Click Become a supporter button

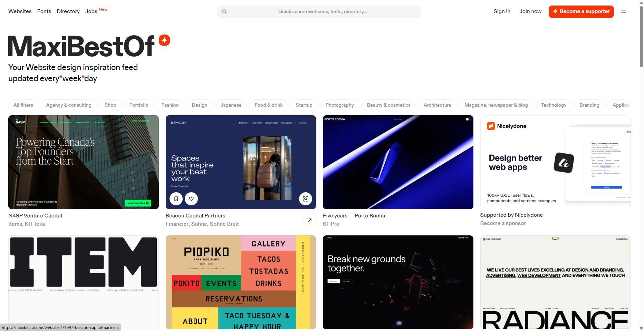[x=581, y=11]
